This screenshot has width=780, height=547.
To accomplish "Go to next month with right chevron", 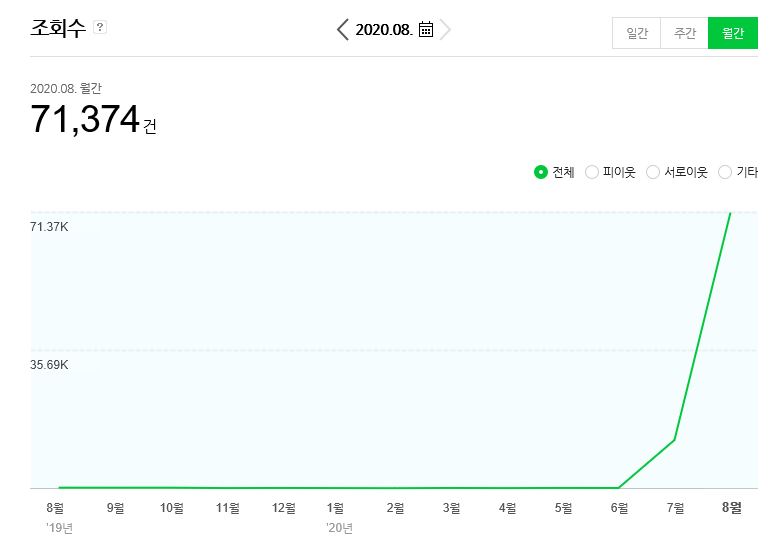I will (x=445, y=29).
